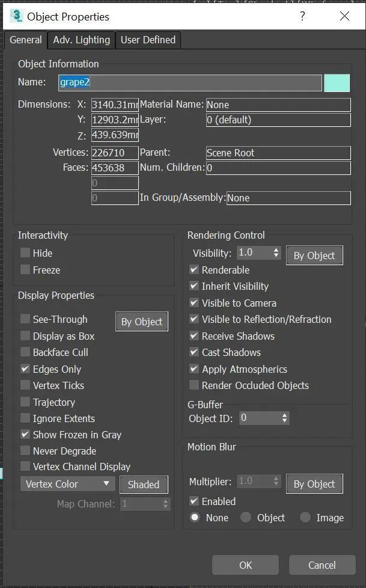Choose Image motion blur radio option

click(305, 518)
